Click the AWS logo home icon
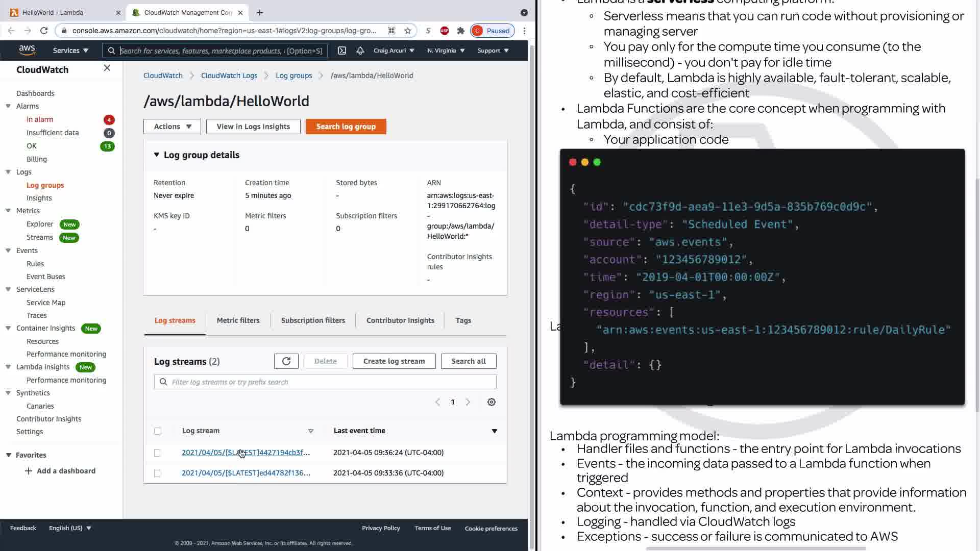 tap(27, 50)
